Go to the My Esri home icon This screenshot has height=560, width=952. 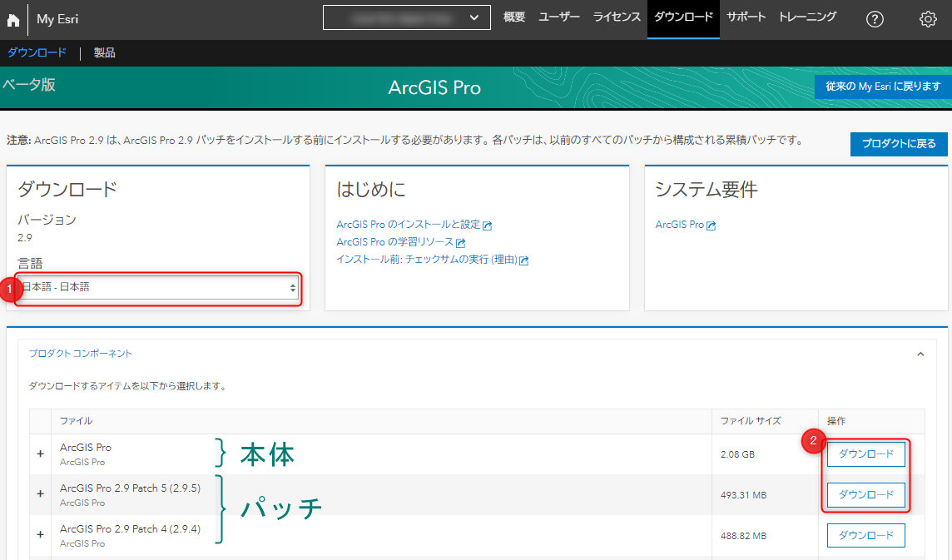[x=12, y=20]
